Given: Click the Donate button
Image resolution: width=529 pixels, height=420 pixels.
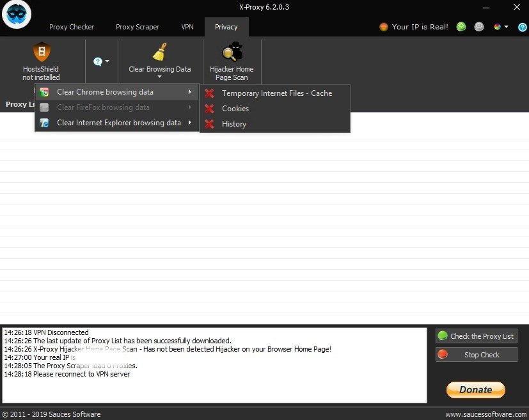Looking at the screenshot, I should (476, 390).
